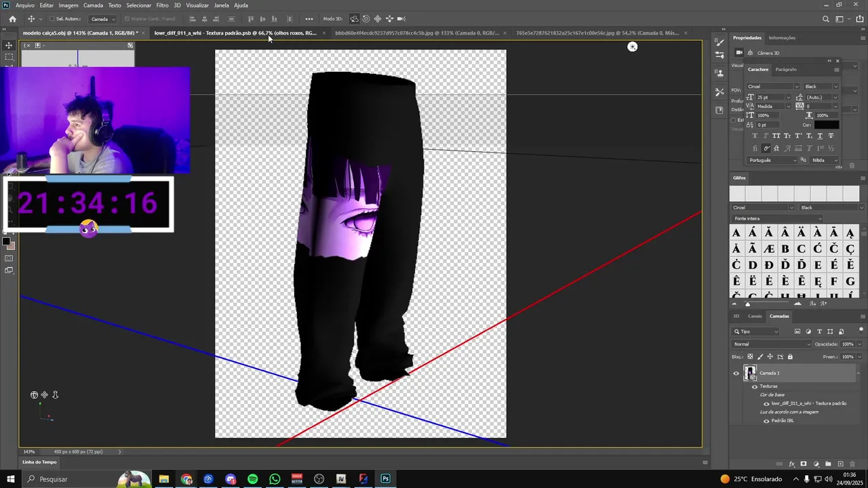Open the three-dots more options in options bar
The height and width of the screenshot is (488, 868).
click(309, 19)
